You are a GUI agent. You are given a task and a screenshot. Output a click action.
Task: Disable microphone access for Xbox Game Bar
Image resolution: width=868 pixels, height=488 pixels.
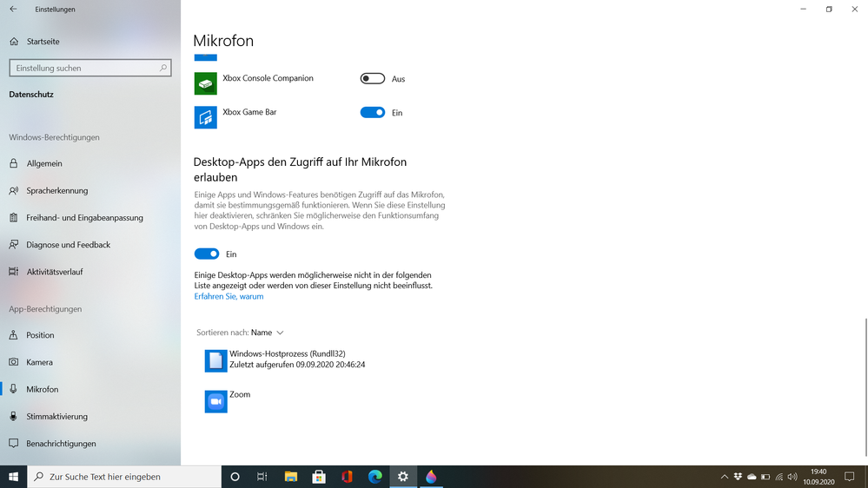(x=373, y=113)
